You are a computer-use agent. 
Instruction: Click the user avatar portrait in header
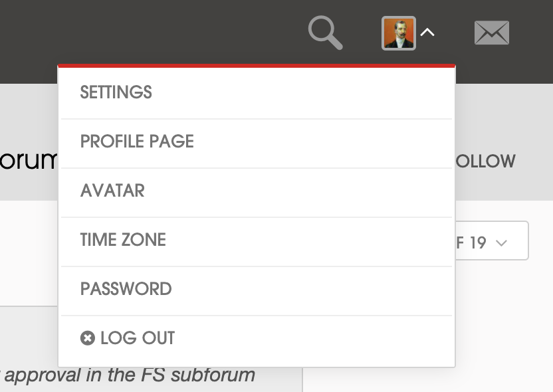tap(398, 33)
